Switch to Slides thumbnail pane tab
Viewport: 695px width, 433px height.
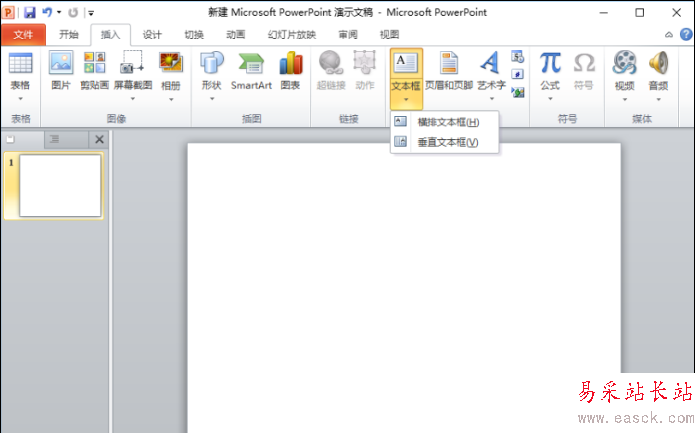[22, 139]
